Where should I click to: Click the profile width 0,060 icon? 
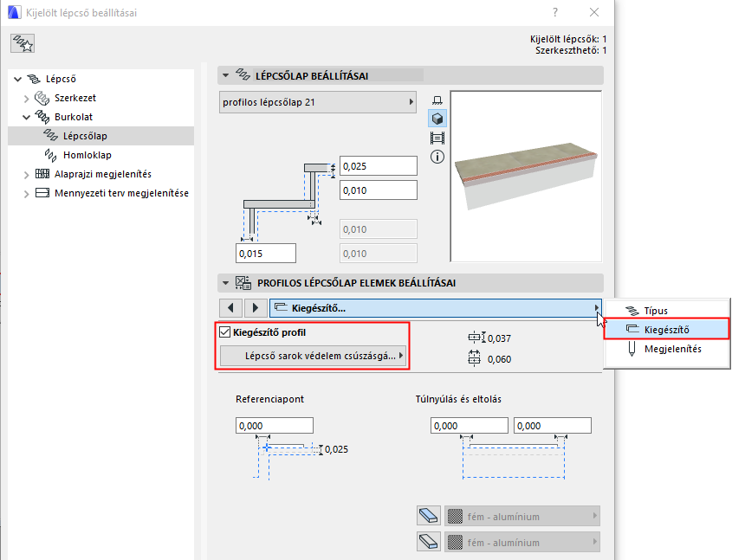475,358
